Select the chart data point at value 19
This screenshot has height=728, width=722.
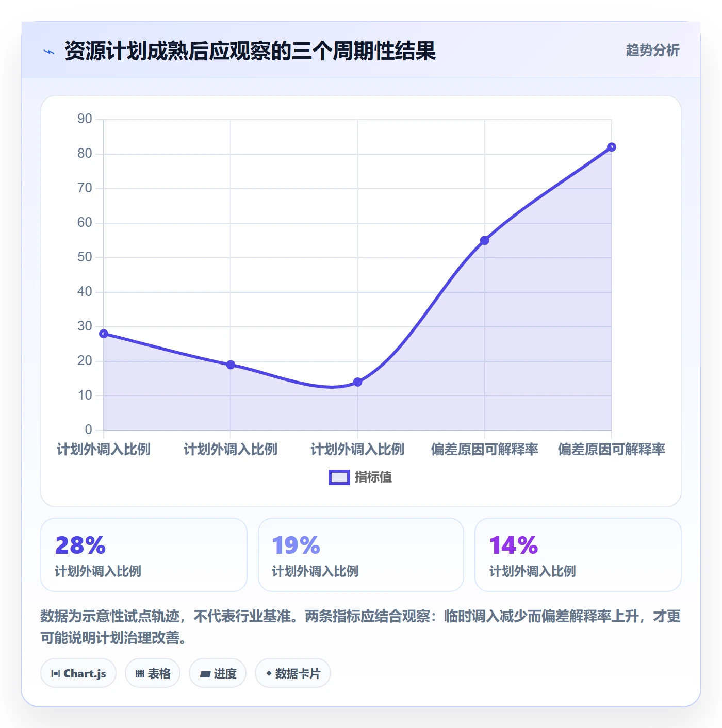click(x=231, y=365)
